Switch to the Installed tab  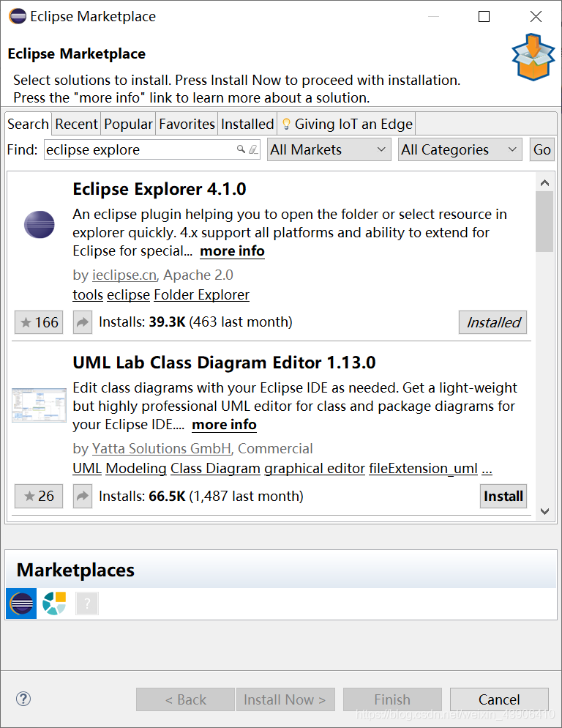[247, 124]
